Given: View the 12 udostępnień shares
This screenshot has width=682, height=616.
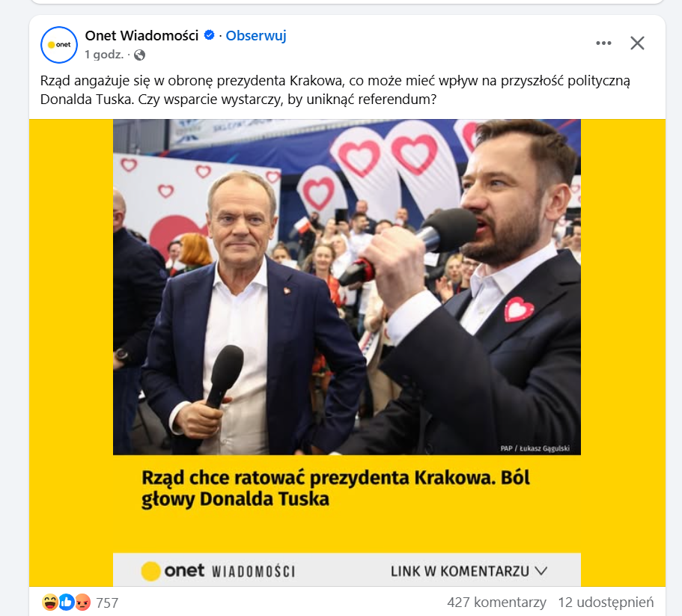Looking at the screenshot, I should click(606, 602).
